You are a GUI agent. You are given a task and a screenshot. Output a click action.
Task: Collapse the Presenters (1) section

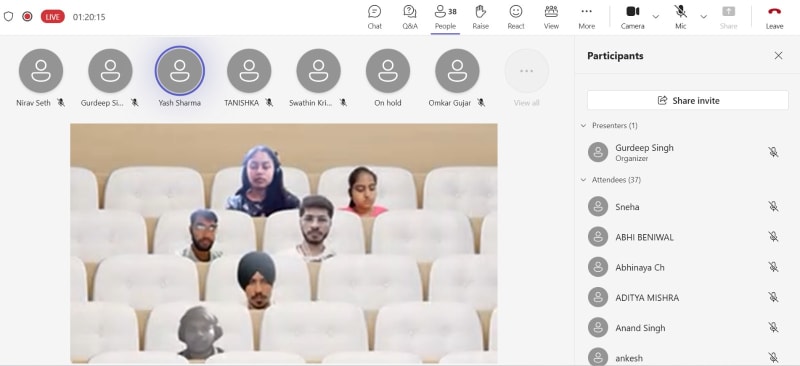coord(583,126)
